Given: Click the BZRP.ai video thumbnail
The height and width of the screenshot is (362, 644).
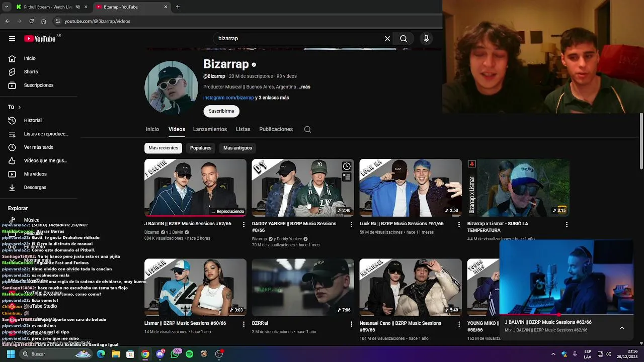Looking at the screenshot, I should tap(303, 287).
